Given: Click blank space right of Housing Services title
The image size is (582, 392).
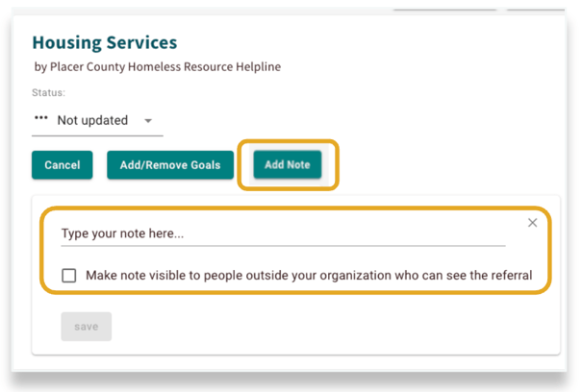Looking at the screenshot, I should [x=366, y=43].
